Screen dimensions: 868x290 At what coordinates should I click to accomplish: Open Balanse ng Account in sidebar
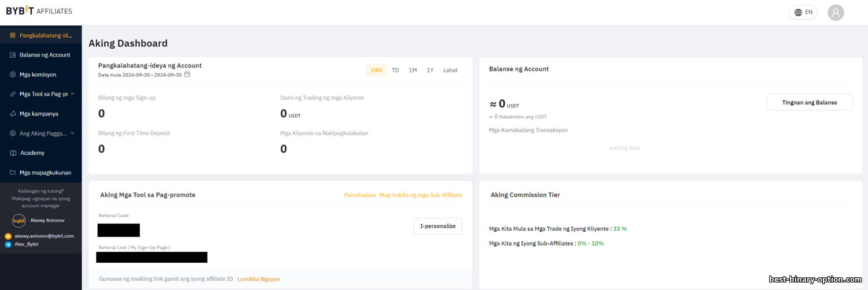click(x=45, y=55)
